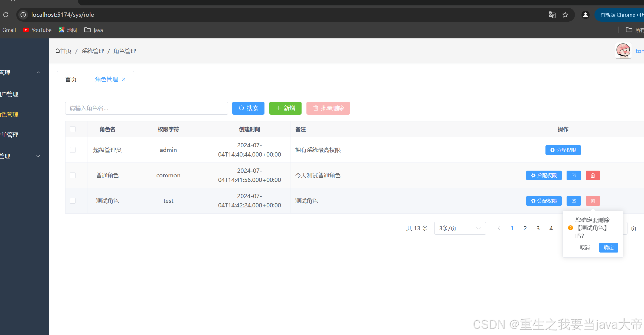
Task: Click 分配权限 for 超级管理员
Action: [563, 150]
